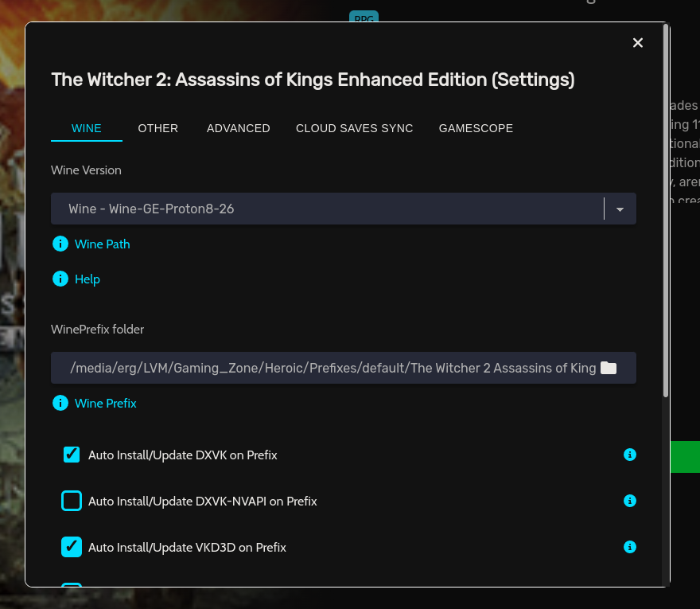Image resolution: width=700 pixels, height=609 pixels.
Task: Open the OTHER settings tab
Action: [158, 128]
